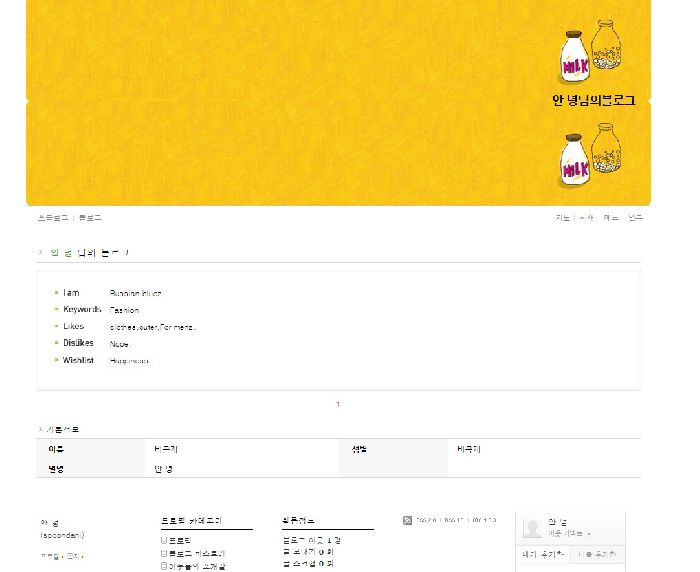
Task: Click the profile avatar thumbnail
Action: (x=532, y=528)
